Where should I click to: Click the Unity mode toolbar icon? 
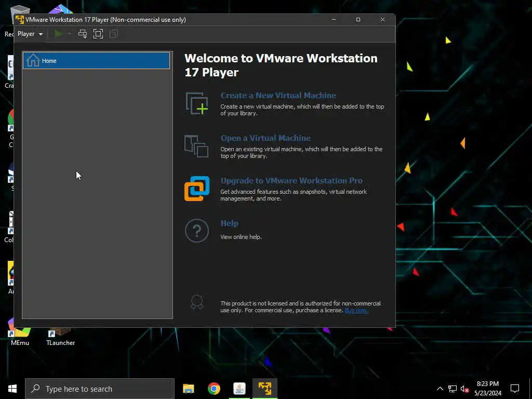pyautogui.click(x=114, y=34)
